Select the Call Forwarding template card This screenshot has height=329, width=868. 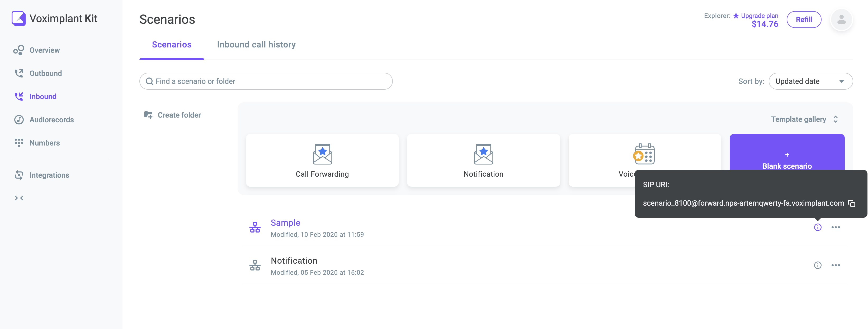point(323,161)
